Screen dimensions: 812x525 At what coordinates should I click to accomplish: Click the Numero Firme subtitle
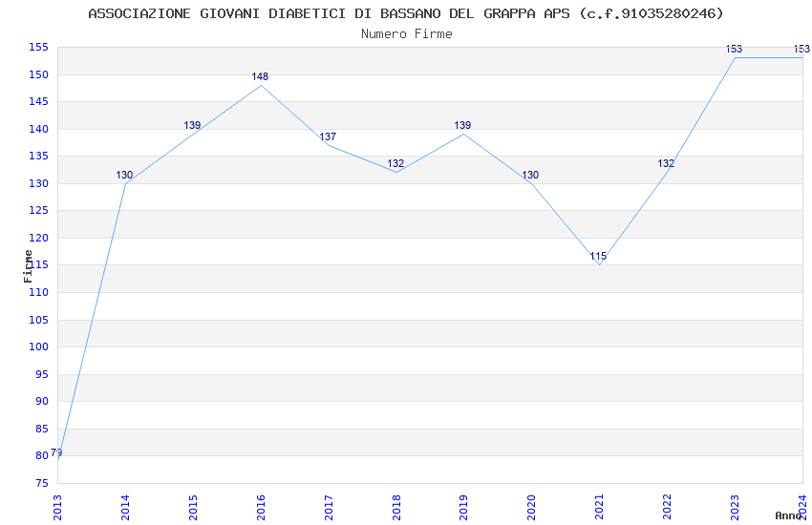407,33
